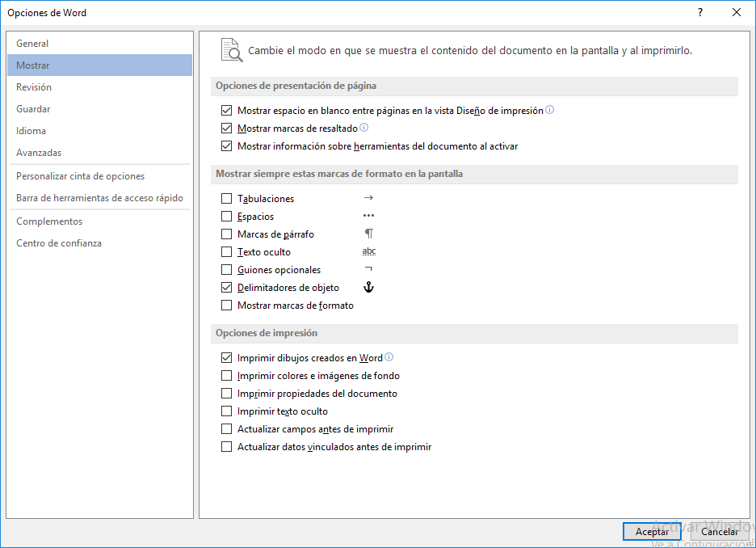
Task: Open the General options category
Action: [32, 44]
